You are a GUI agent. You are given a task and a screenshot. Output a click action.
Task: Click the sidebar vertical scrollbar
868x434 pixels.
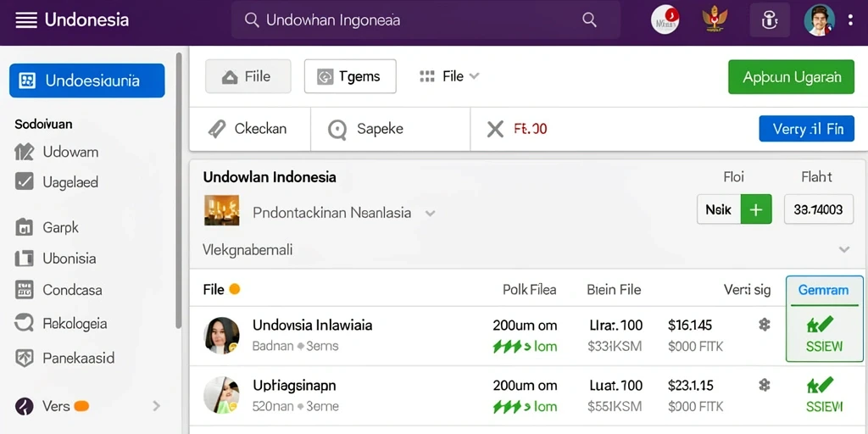click(x=178, y=191)
